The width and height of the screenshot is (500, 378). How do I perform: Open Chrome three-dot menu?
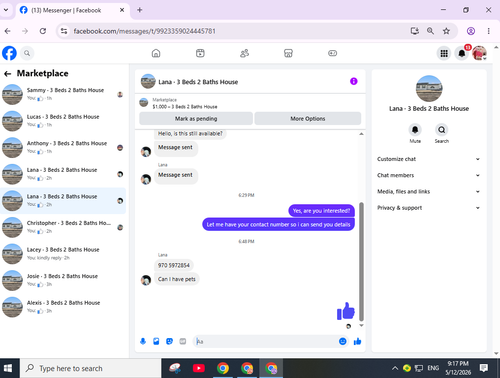pos(488,31)
